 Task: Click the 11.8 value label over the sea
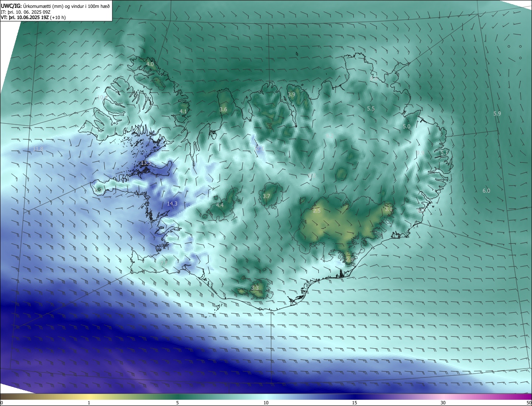click(x=38, y=149)
